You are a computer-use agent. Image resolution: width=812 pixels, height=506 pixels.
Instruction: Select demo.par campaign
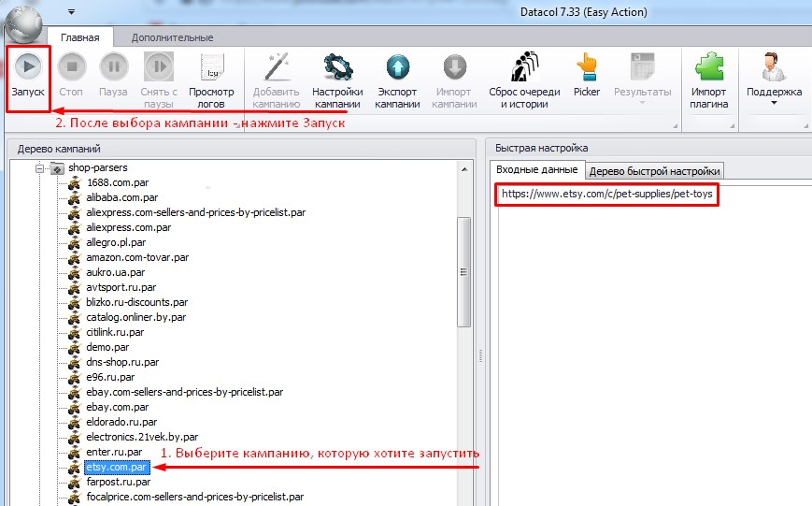pyautogui.click(x=107, y=347)
